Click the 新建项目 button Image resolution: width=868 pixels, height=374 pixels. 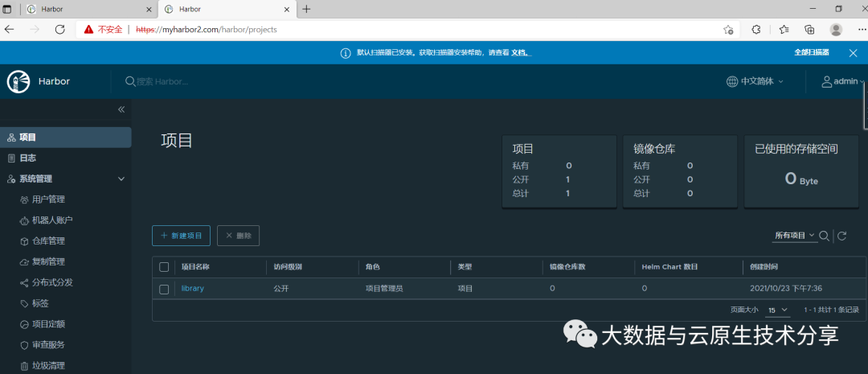tap(182, 236)
